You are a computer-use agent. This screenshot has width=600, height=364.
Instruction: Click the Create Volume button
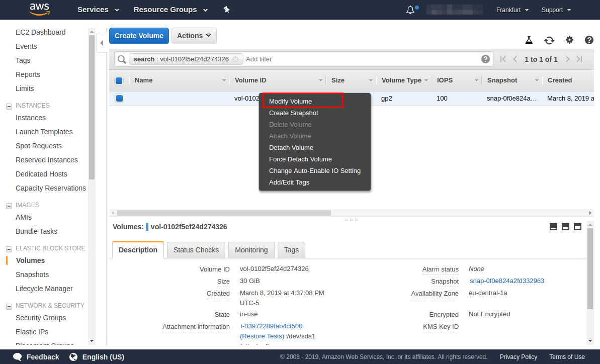coord(139,36)
